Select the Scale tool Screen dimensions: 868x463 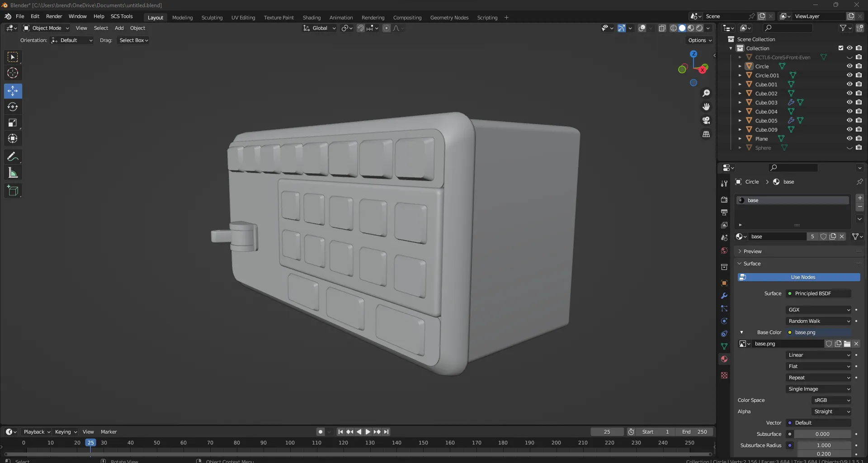pyautogui.click(x=13, y=123)
